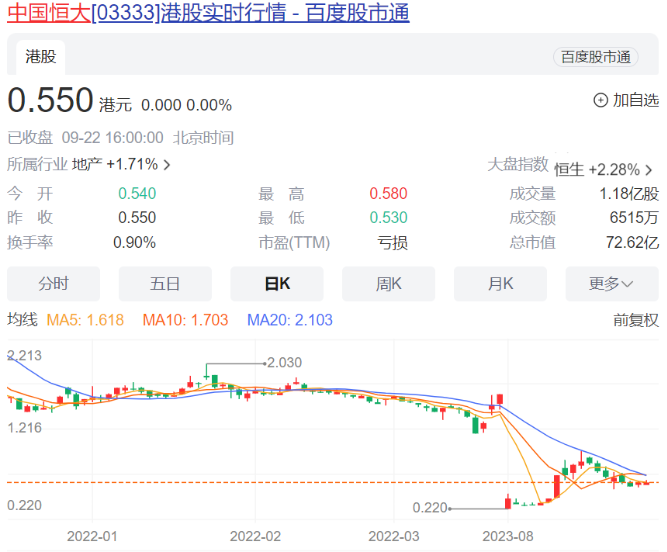Click the 成交额 value 6515万
The width and height of the screenshot is (667, 552).
[634, 218]
